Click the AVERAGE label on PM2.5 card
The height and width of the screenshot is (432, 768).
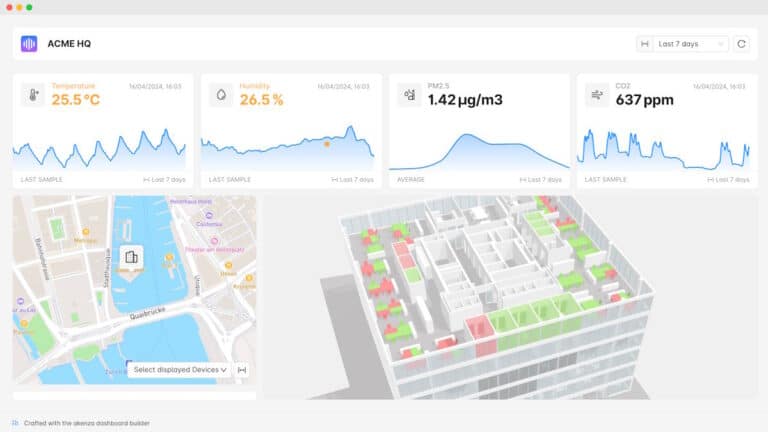tap(410, 180)
